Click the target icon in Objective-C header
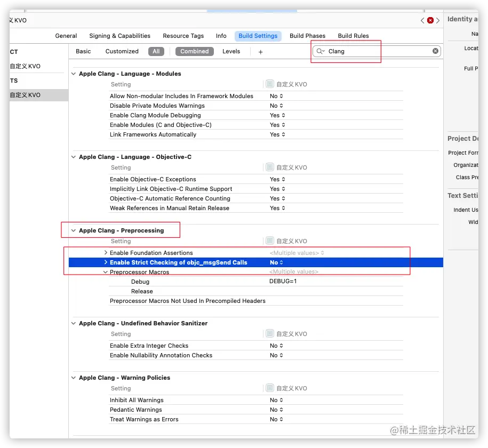 tap(270, 167)
